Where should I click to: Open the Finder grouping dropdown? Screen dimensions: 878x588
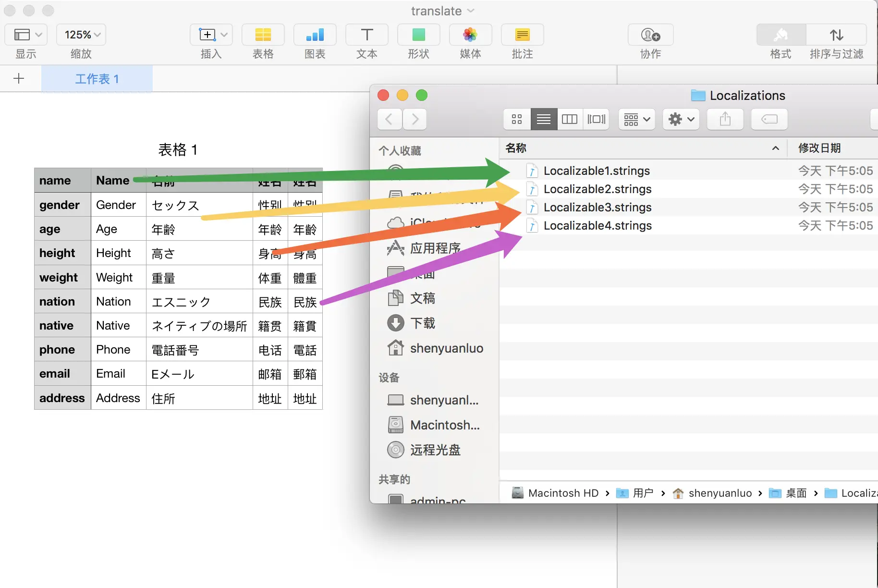click(x=636, y=119)
